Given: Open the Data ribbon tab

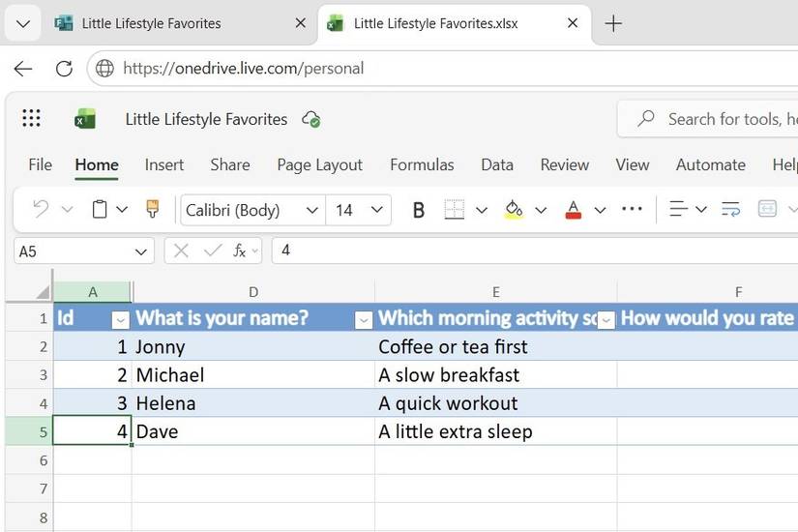Looking at the screenshot, I should point(497,165).
